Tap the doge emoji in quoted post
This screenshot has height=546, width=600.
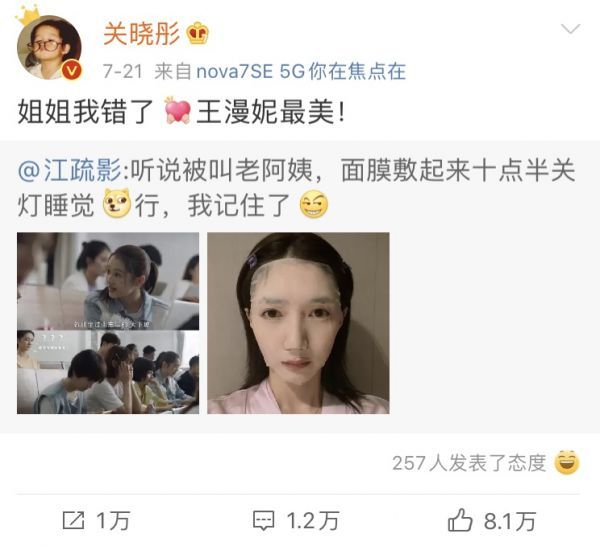(x=116, y=204)
